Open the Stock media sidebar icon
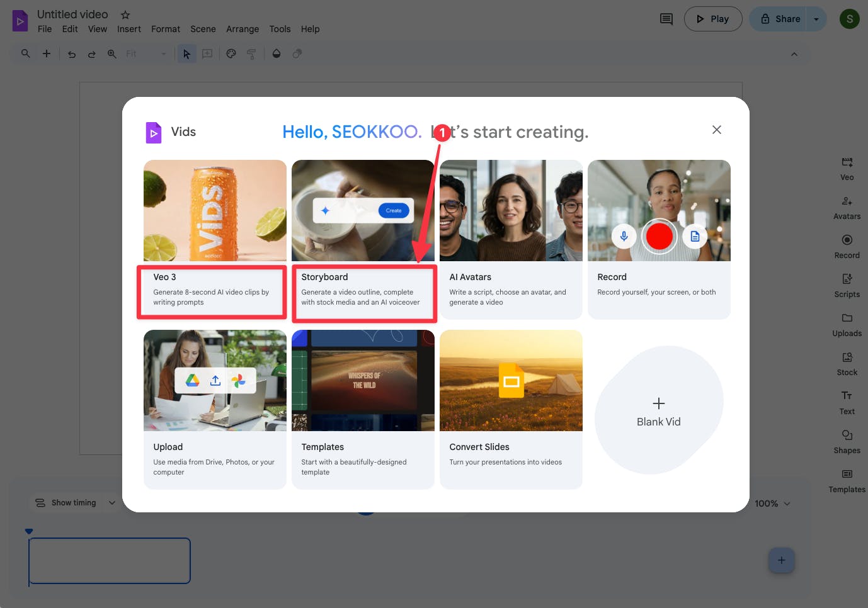This screenshot has width=868, height=608. pyautogui.click(x=847, y=363)
